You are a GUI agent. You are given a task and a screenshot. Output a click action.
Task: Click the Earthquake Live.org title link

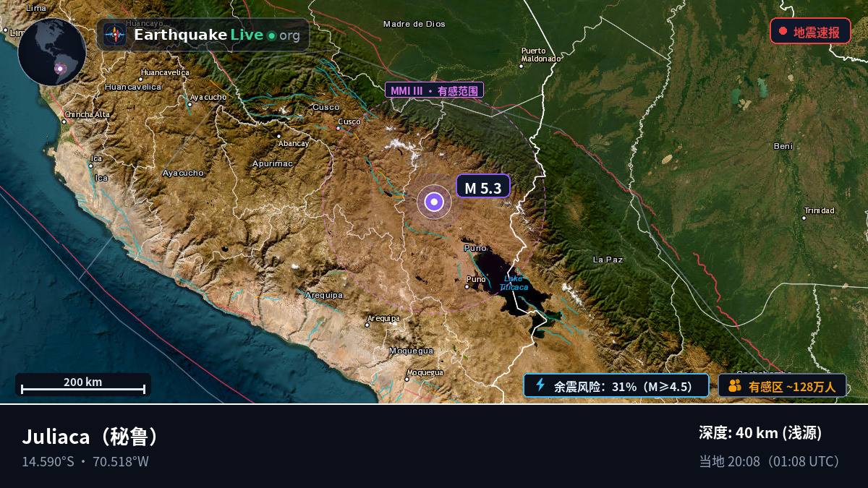pos(216,35)
